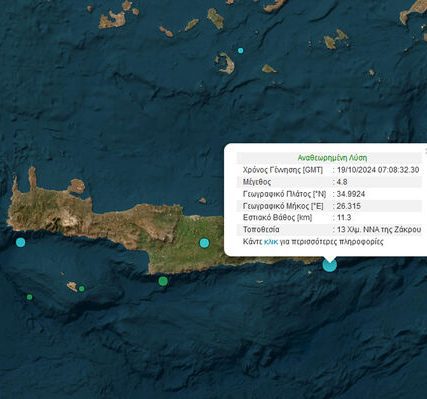Click location text '13 Χλμ. ΝΝΑ της Ζάκρου'
This screenshot has height=399, width=427.
tap(379, 230)
